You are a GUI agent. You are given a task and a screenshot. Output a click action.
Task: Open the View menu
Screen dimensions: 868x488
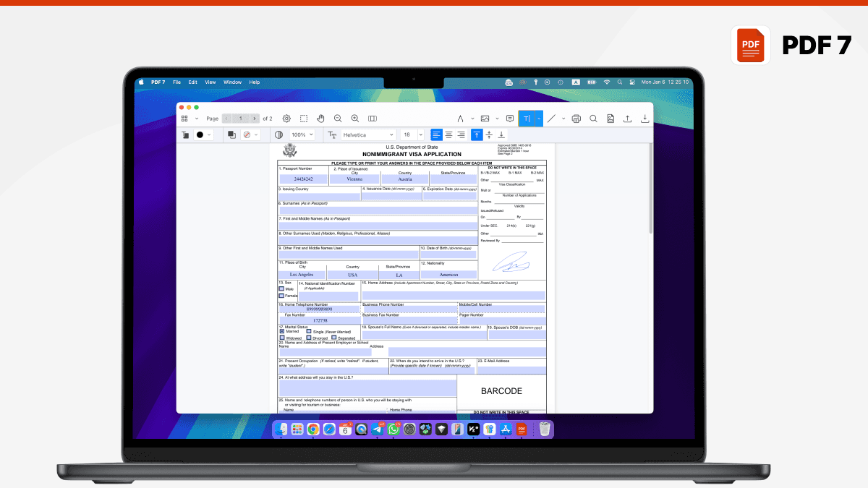210,82
